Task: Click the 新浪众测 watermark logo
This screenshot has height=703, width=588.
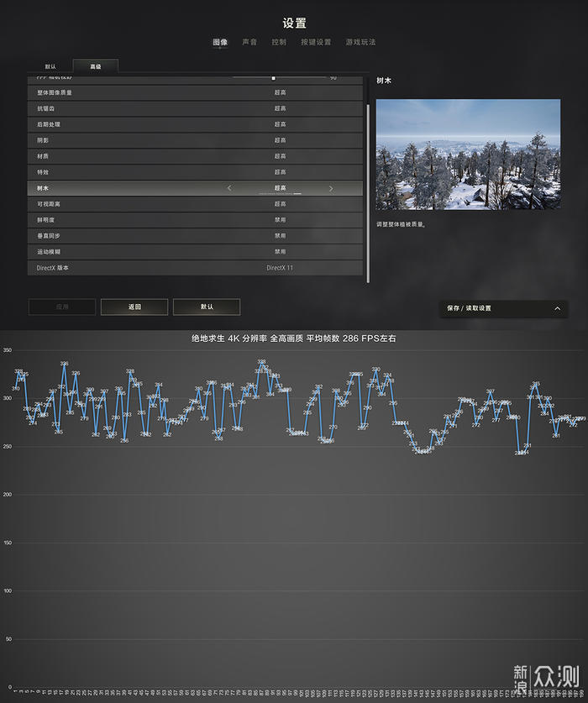Action: pos(546,677)
